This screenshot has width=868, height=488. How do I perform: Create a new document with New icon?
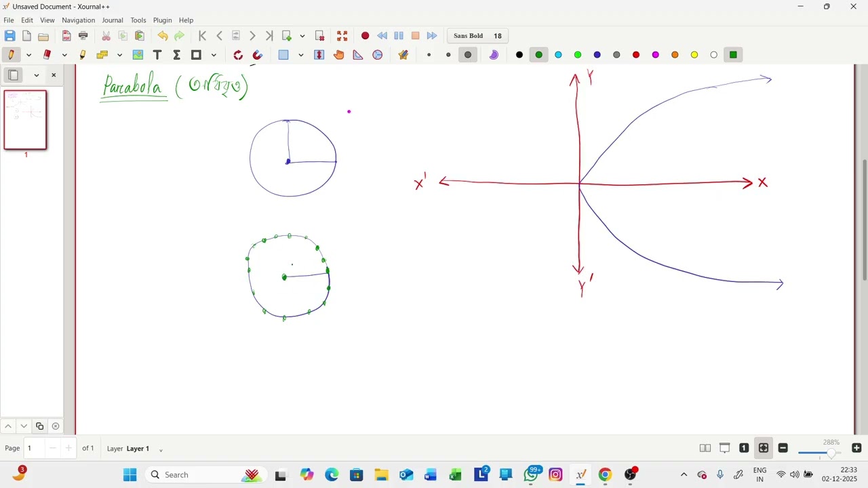point(26,36)
